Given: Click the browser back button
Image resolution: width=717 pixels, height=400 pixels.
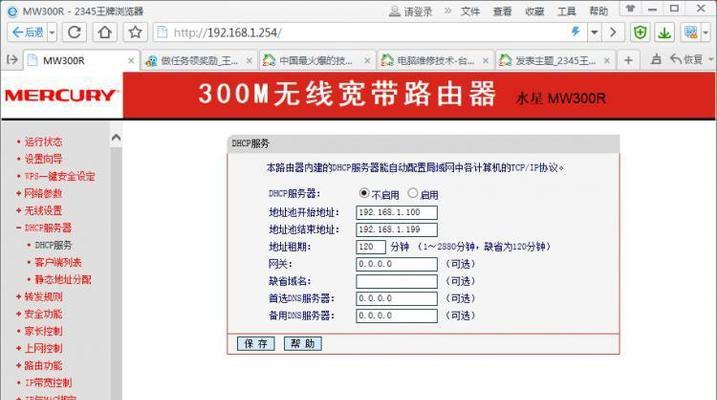Looking at the screenshot, I should tap(27, 32).
